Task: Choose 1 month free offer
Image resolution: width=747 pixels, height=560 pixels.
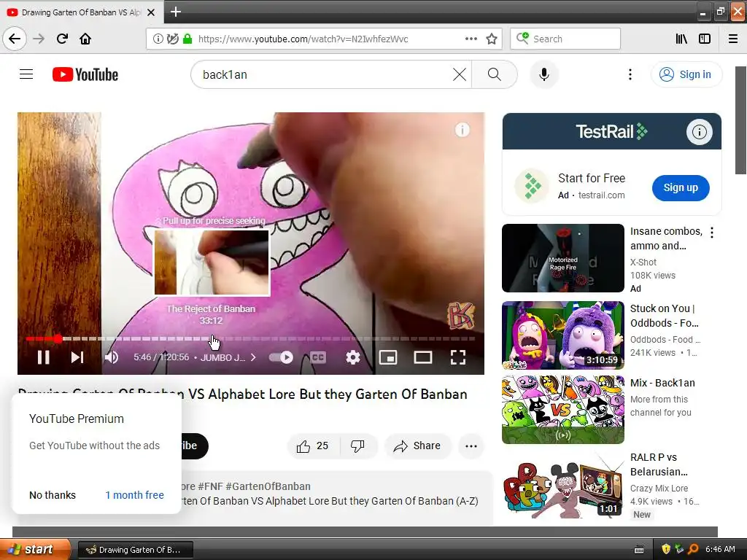Action: click(x=134, y=495)
